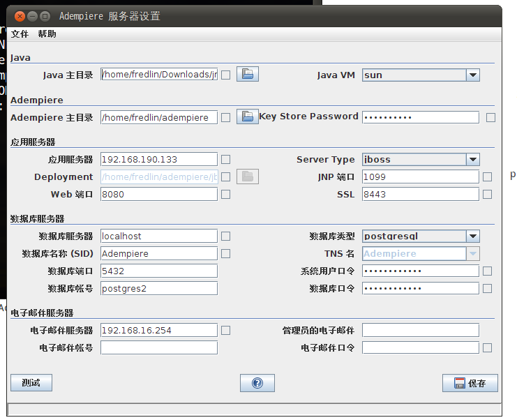Viewport: 517px width, 420px height.
Task: Click the Save (保存) button
Action: (470, 383)
